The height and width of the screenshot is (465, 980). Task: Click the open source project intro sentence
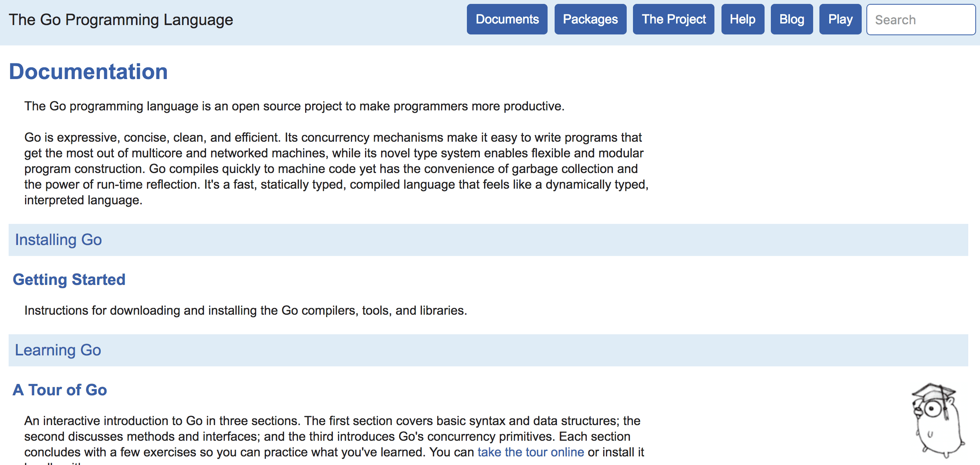pyautogui.click(x=294, y=106)
